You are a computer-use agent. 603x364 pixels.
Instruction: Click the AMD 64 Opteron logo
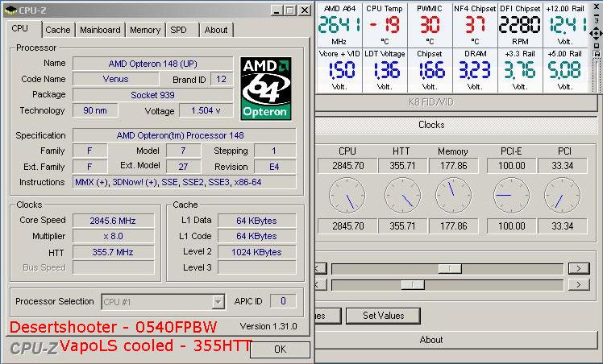pyautogui.click(x=266, y=89)
